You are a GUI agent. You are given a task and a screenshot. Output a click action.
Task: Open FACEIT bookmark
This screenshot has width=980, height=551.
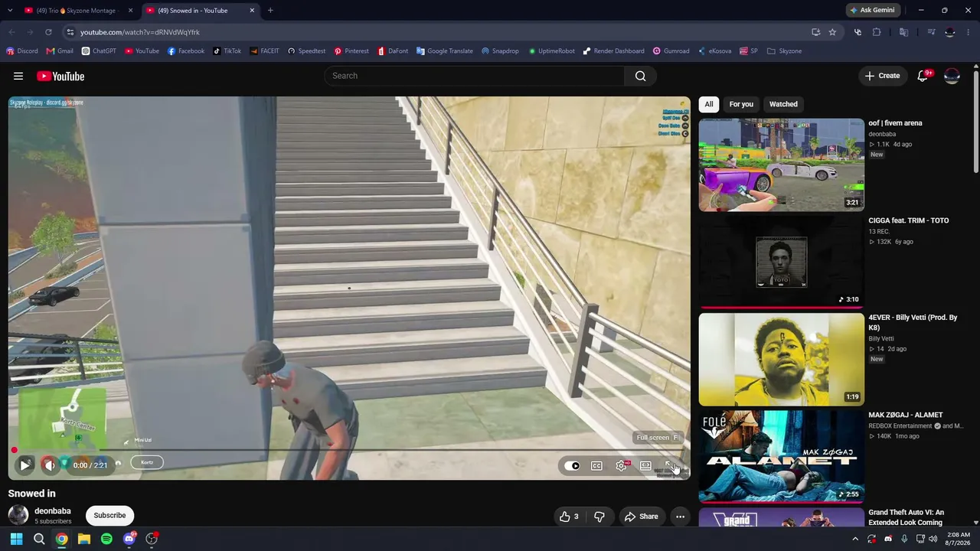(x=264, y=51)
